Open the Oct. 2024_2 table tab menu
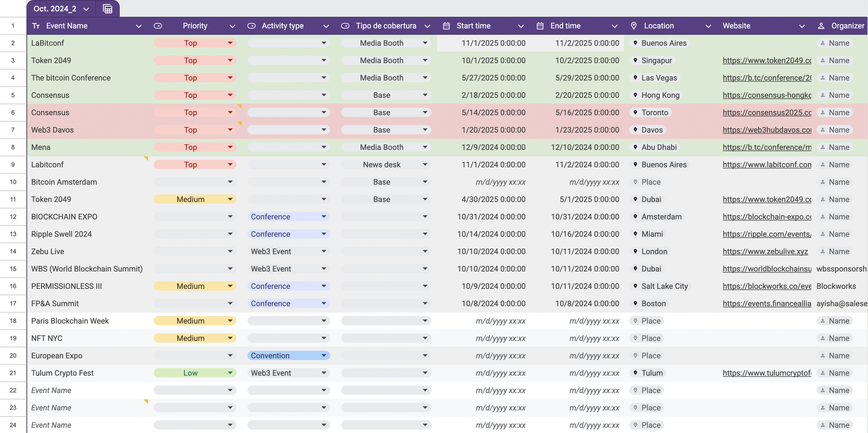Viewport: 868px width, 433px height. tap(86, 9)
